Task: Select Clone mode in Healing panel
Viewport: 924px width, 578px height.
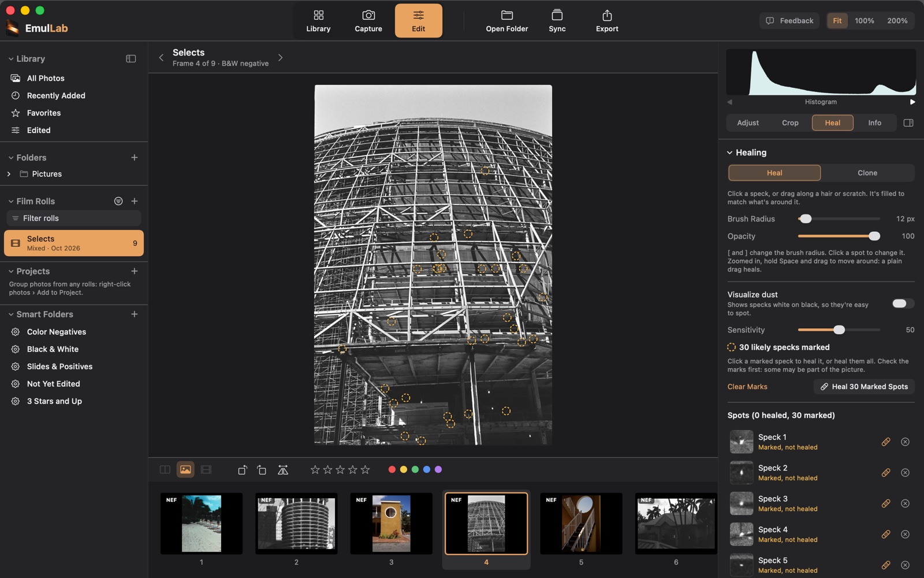Action: point(867,173)
